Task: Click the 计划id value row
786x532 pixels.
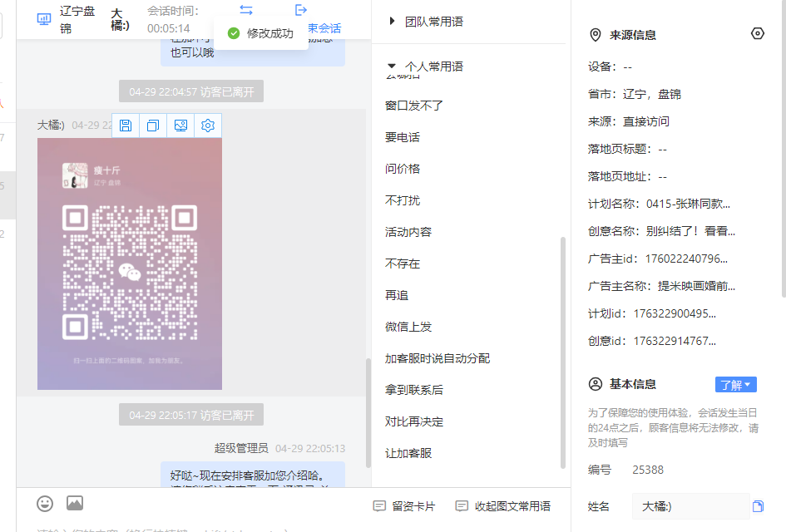Action: [651, 313]
